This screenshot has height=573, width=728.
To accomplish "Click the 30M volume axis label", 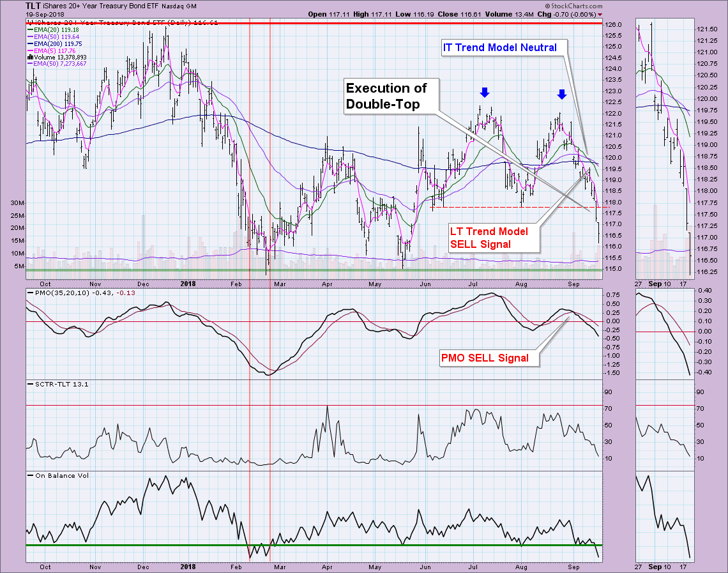I will [18, 203].
